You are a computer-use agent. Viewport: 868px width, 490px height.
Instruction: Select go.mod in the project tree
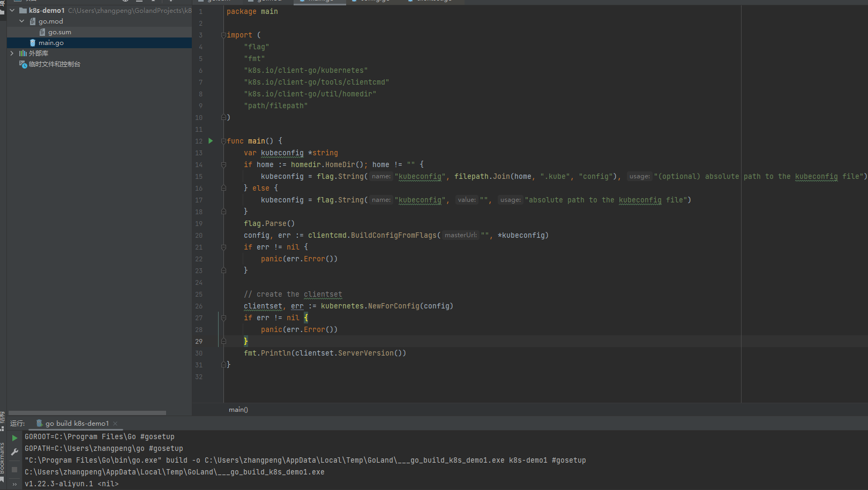99,21
